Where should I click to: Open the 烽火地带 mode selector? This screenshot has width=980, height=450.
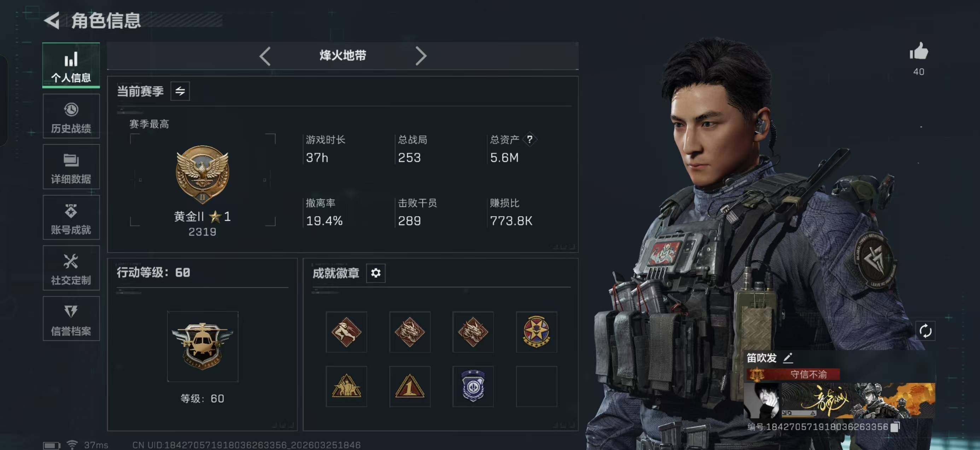tap(342, 56)
